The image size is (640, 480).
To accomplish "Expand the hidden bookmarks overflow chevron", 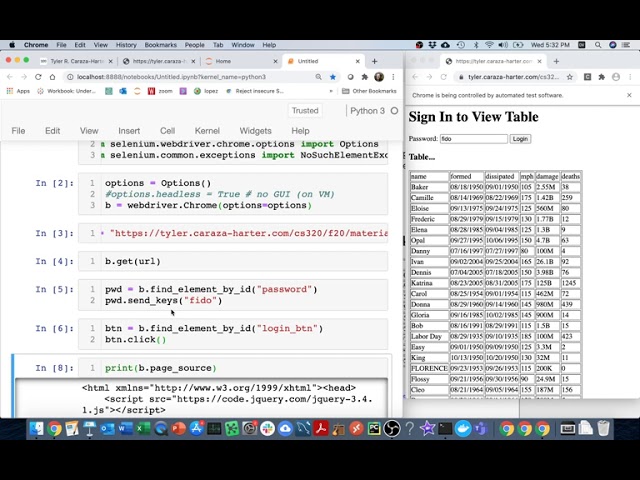I will click(x=331, y=91).
